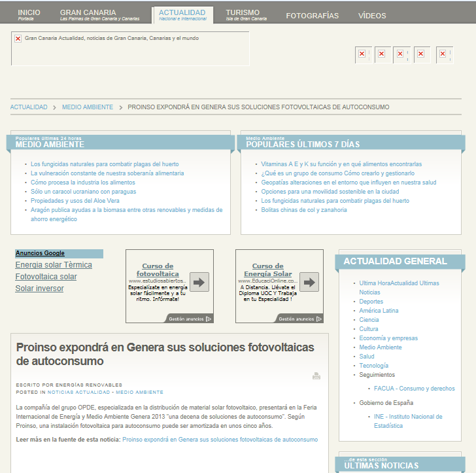
Task: Select the ACTUALIDAD navigation tab
Action: 182,14
